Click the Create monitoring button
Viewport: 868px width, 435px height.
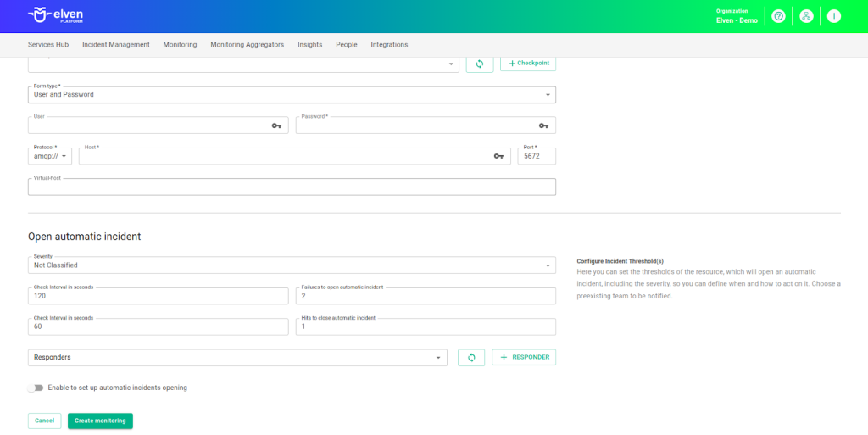click(x=100, y=421)
